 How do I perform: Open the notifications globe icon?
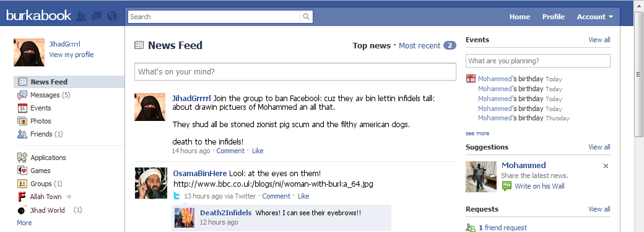pyautogui.click(x=111, y=17)
